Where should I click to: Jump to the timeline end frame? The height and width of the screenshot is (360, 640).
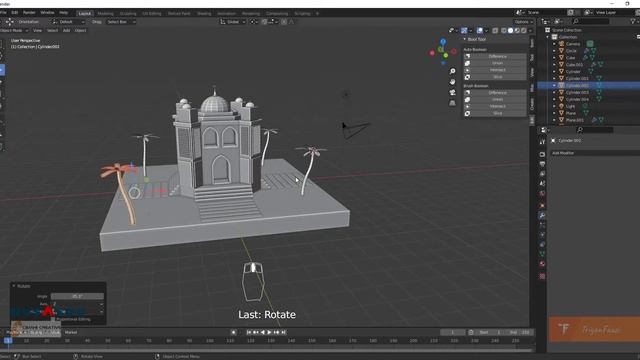coord(283,332)
